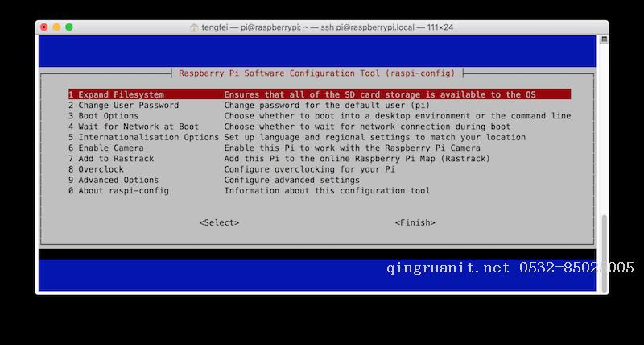This screenshot has width=644, height=345.
Task: Select the Expand Filesystem menu entry
Action: click(320, 94)
